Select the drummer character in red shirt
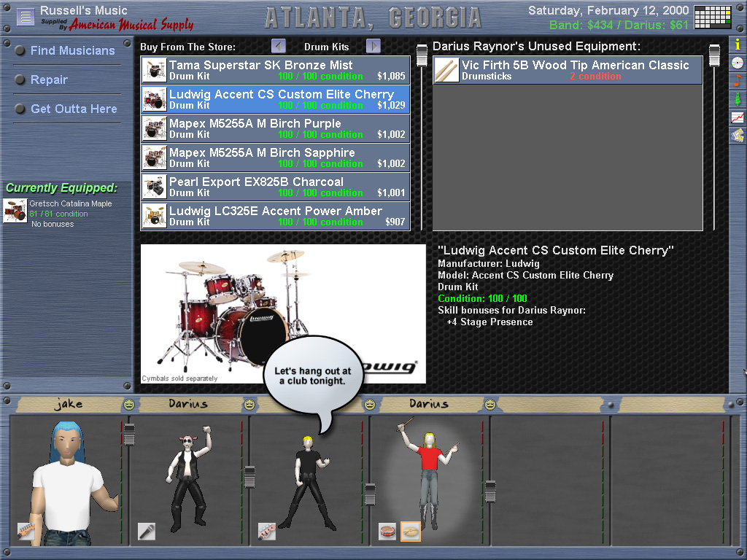 [427, 474]
